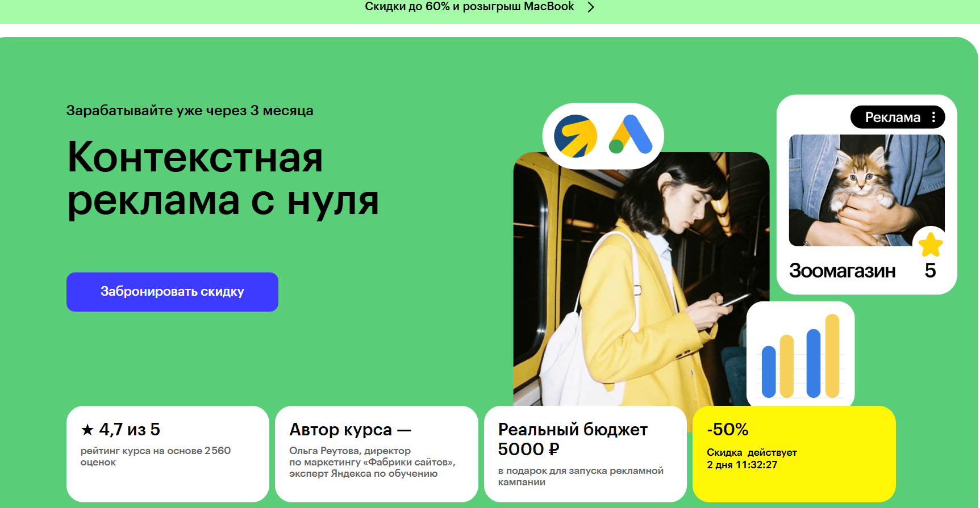This screenshot has width=980, height=508.
Task: Click the kitten photo in ad card
Action: (x=866, y=190)
